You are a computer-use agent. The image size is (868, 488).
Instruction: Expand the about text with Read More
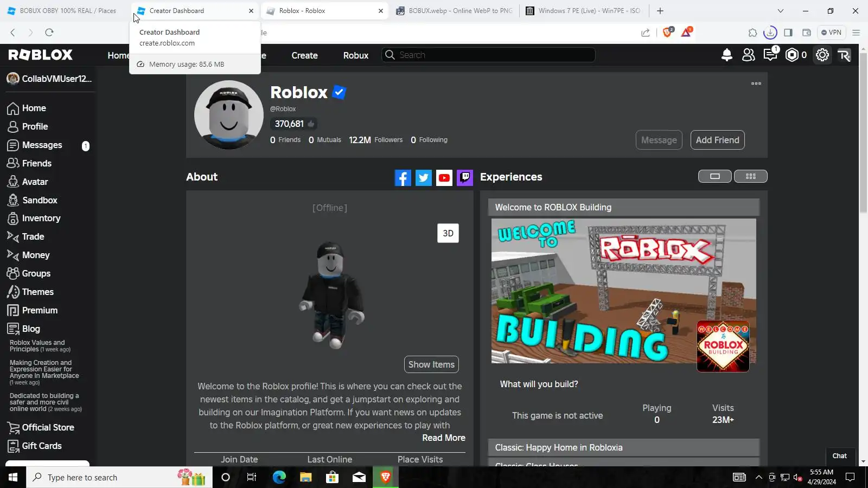[444, 438]
